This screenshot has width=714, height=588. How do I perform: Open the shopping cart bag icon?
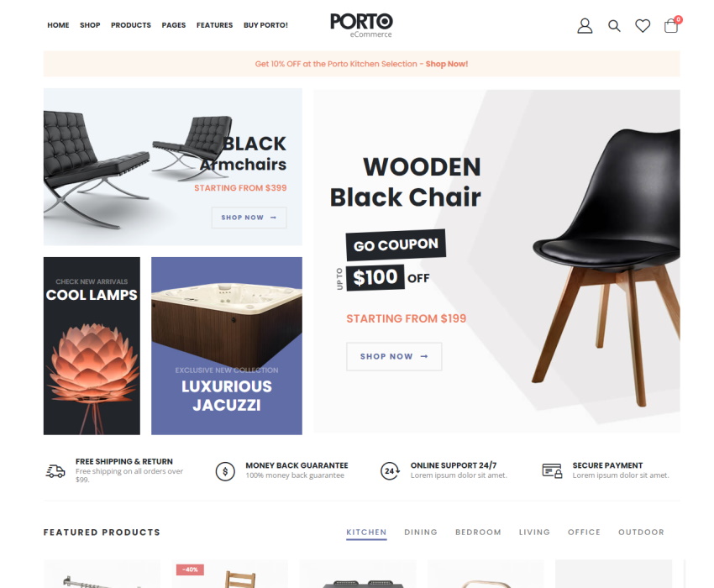[x=671, y=25]
